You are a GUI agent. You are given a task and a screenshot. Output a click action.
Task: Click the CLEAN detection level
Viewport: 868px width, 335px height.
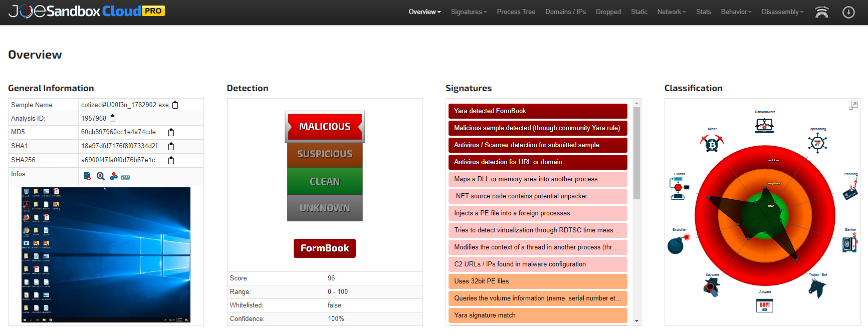(325, 181)
